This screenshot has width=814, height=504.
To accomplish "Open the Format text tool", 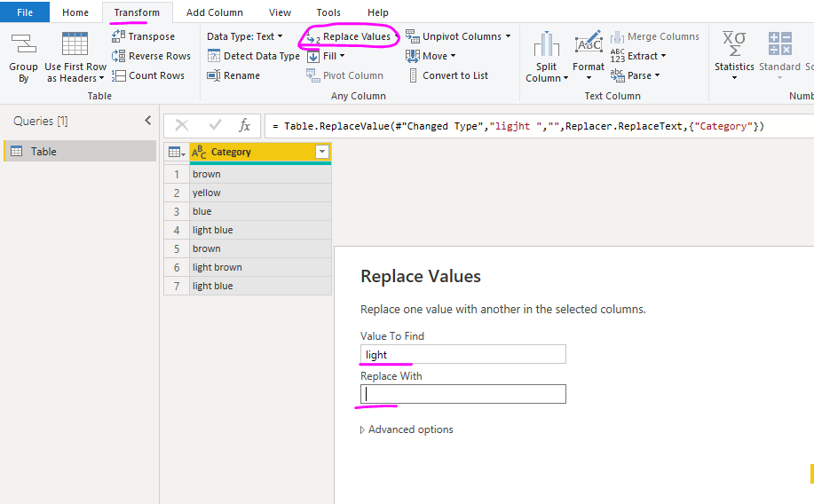I will 589,56.
